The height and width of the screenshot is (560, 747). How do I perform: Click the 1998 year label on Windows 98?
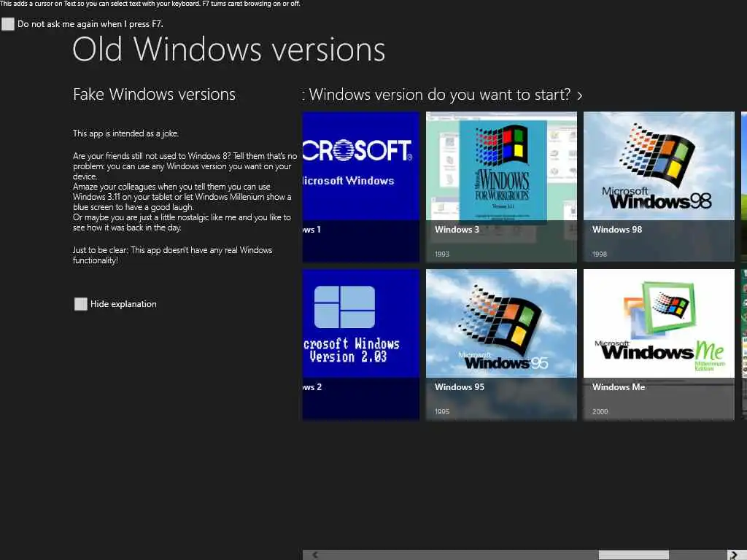pos(600,254)
